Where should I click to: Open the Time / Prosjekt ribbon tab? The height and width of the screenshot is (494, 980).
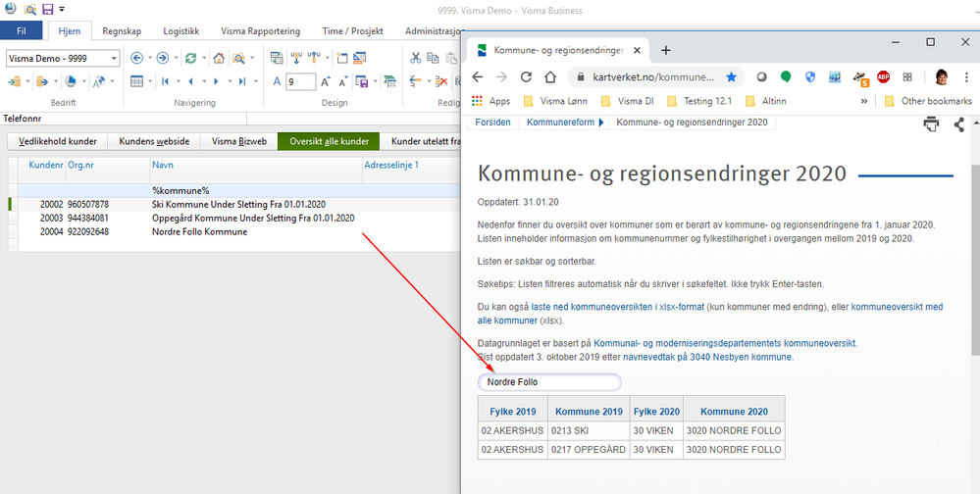pos(352,30)
